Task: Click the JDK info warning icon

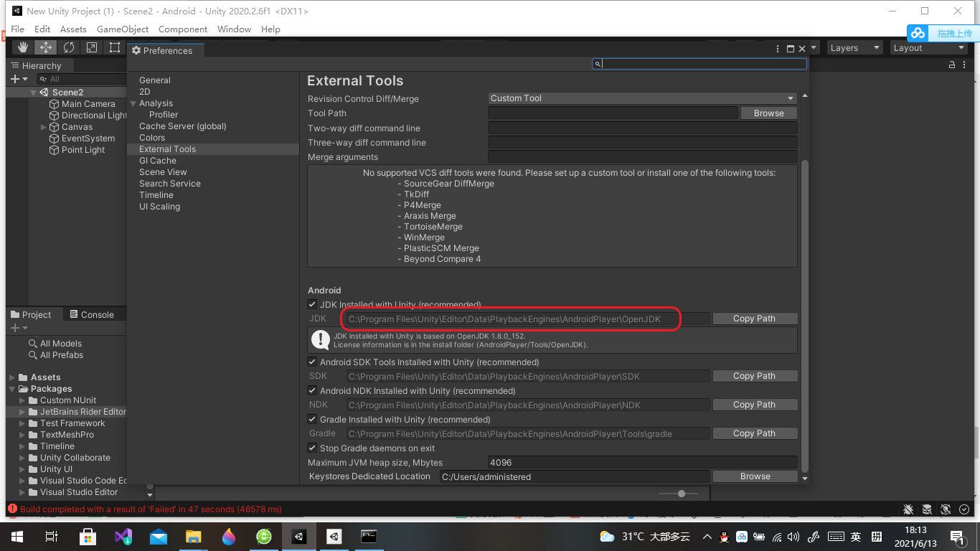Action: pos(321,340)
